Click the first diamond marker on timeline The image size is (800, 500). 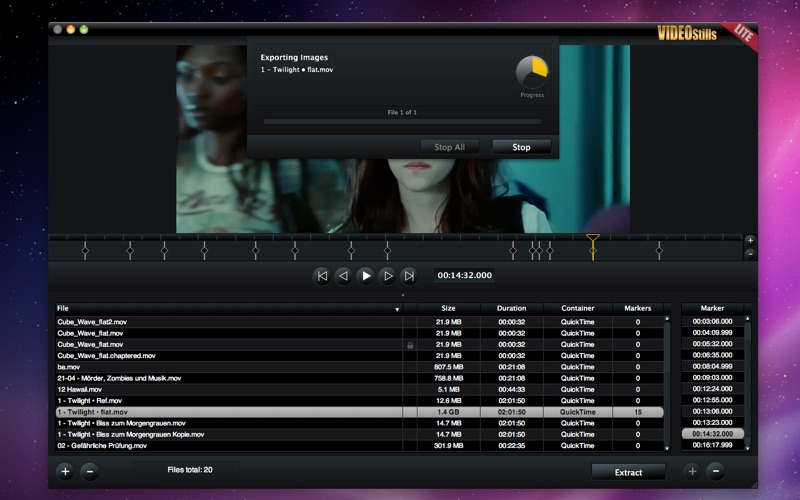[85, 251]
